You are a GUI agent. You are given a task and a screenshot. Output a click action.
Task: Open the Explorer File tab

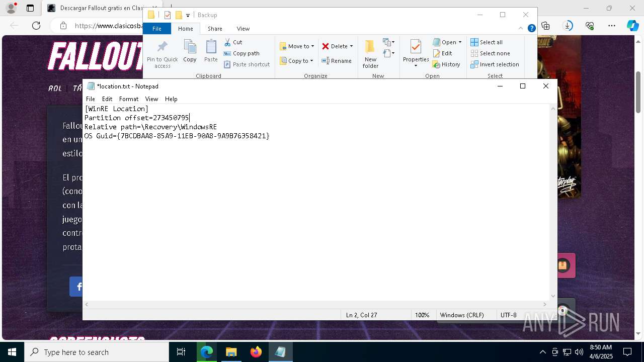tap(157, 29)
